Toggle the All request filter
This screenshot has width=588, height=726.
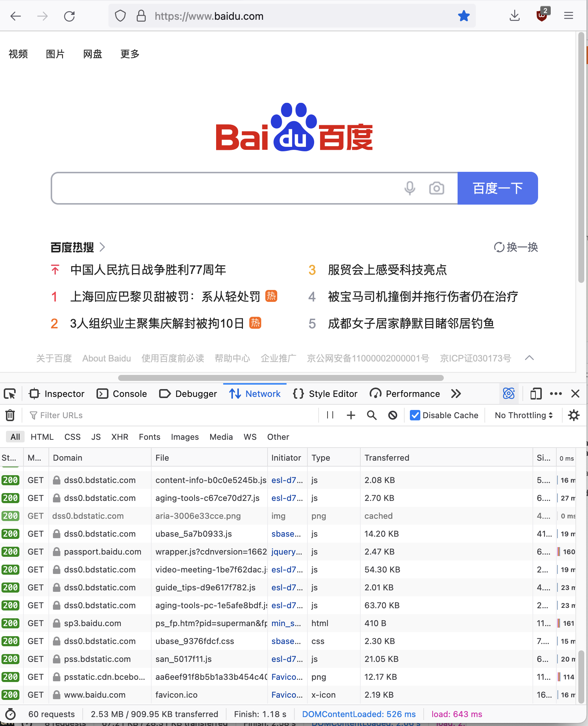[x=15, y=437]
